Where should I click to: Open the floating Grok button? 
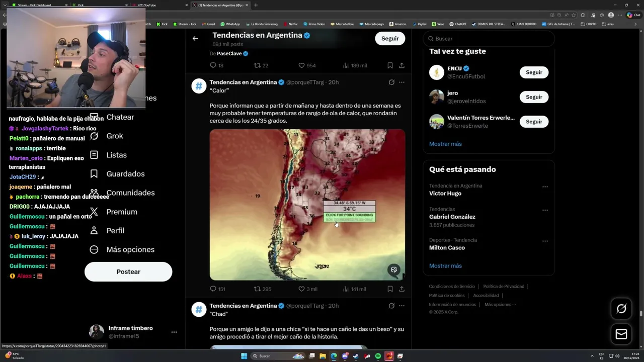(x=621, y=309)
